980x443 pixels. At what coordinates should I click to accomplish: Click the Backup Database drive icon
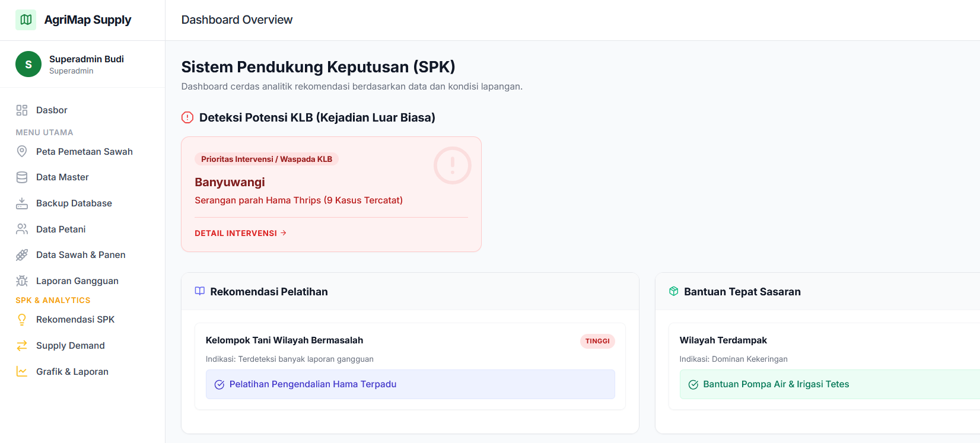pyautogui.click(x=22, y=203)
